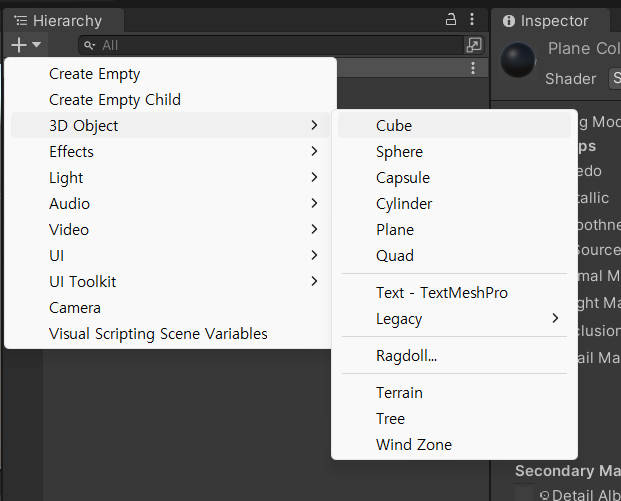
Task: Open the Hierarchy panel three-dot options menu
Action: pyautogui.click(x=472, y=19)
